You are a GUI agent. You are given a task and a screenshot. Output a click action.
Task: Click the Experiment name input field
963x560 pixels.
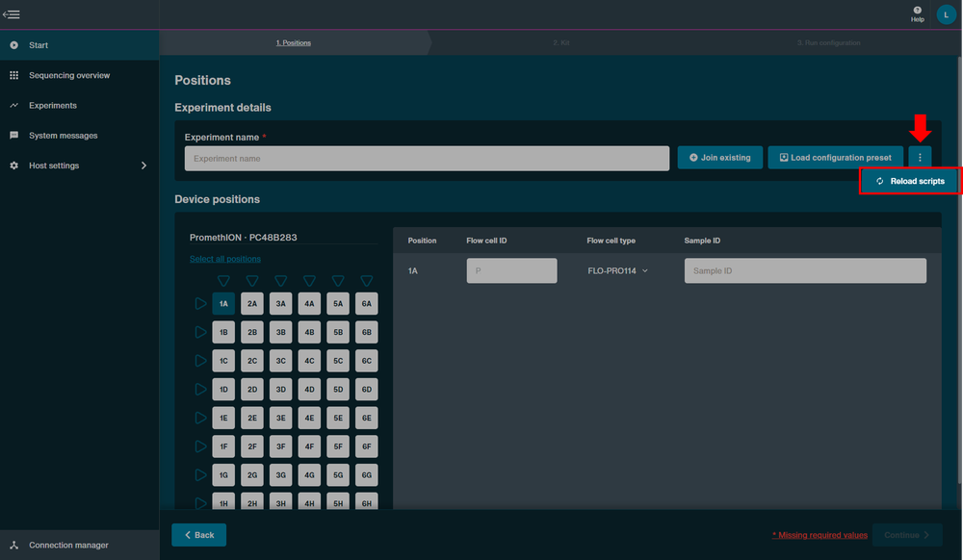[427, 158]
